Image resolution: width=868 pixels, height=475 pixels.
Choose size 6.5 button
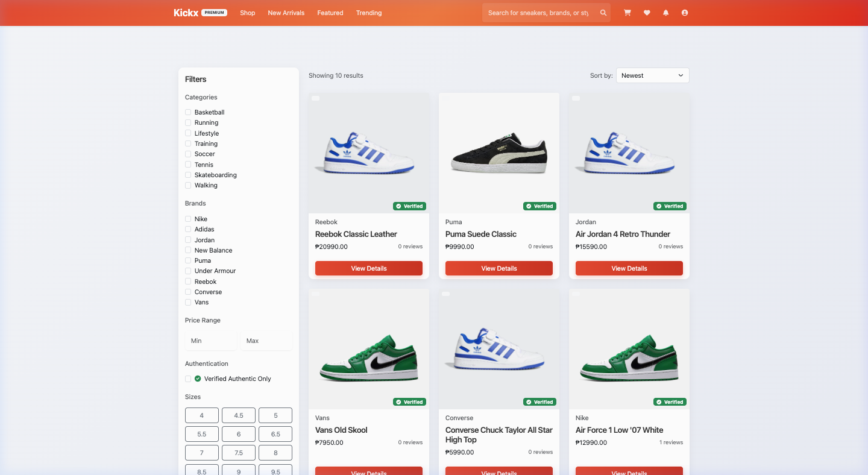click(x=275, y=434)
